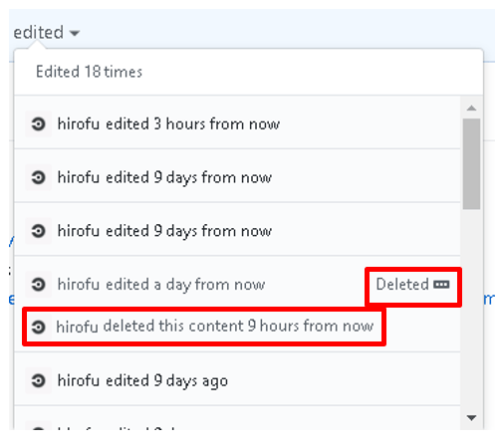Click the ellipsis icon next to Deleted
498x448 pixels.
tap(441, 285)
